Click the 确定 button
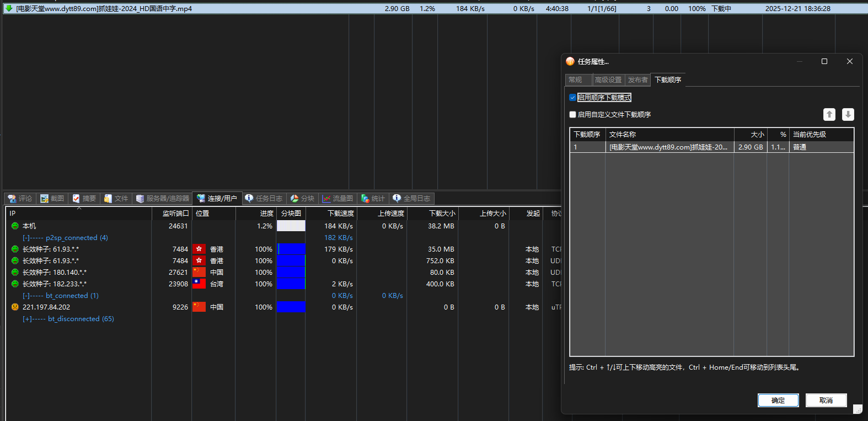This screenshot has height=421, width=868. (778, 401)
